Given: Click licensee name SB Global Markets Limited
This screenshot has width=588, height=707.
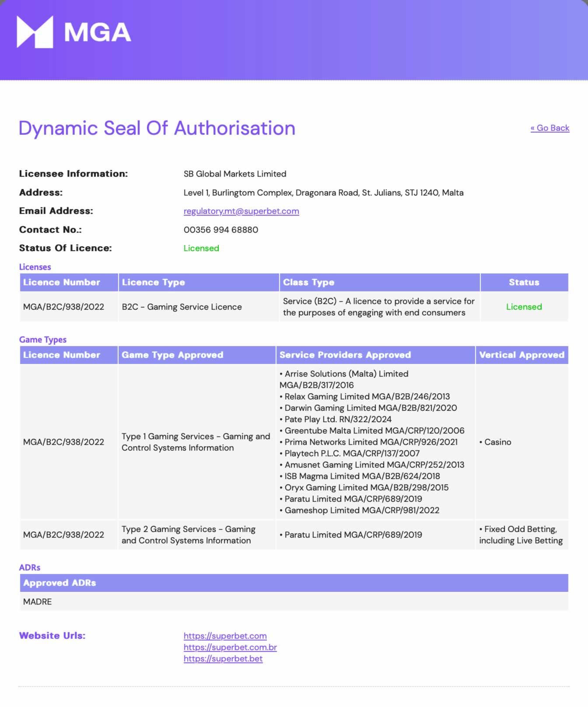Looking at the screenshot, I should click(x=235, y=174).
